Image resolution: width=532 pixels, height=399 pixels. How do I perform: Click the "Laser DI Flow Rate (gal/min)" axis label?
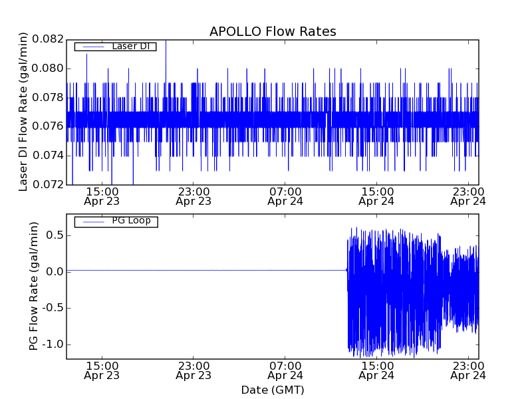(23, 112)
